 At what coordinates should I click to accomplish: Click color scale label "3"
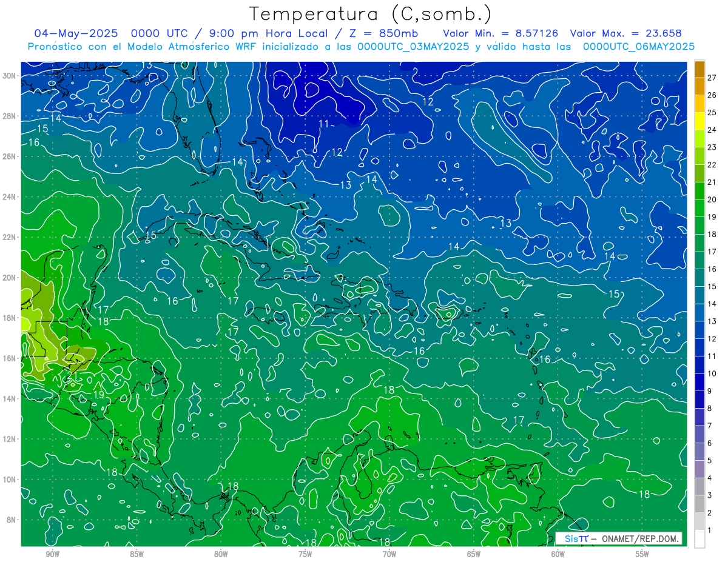tap(710, 496)
